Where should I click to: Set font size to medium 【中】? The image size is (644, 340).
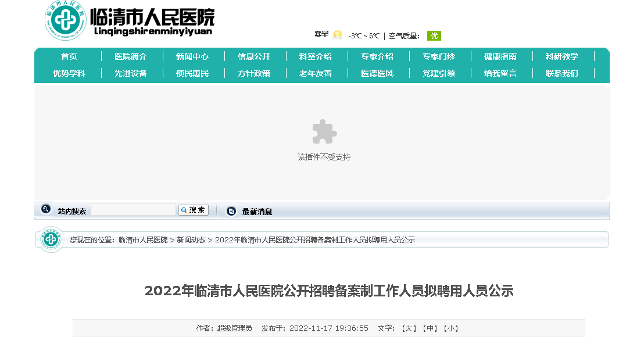click(430, 328)
